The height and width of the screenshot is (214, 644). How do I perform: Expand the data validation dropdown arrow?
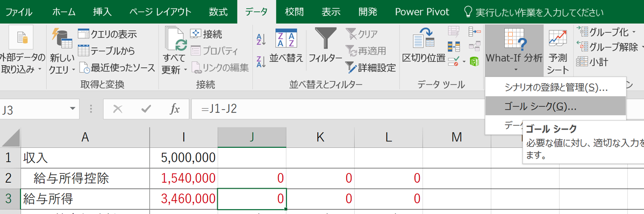click(464, 62)
